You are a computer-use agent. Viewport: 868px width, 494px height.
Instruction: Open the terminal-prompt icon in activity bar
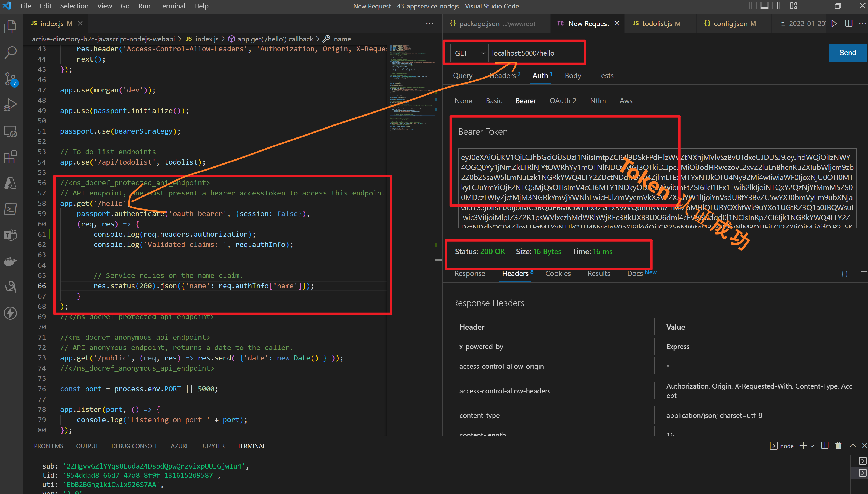tap(10, 209)
